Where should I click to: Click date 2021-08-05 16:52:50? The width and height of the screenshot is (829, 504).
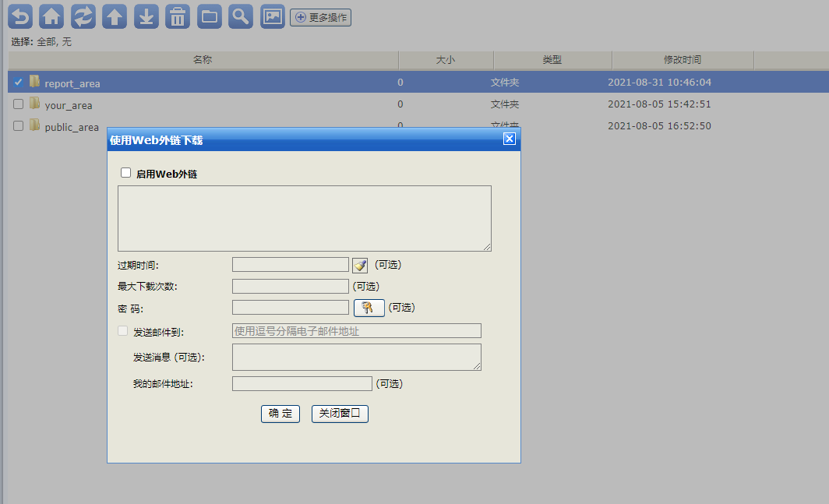click(x=659, y=125)
